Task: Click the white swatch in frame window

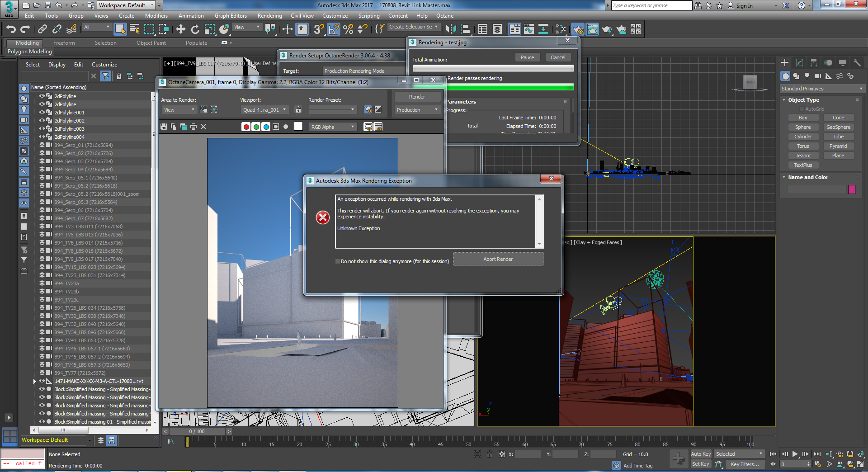Action: coord(298,127)
